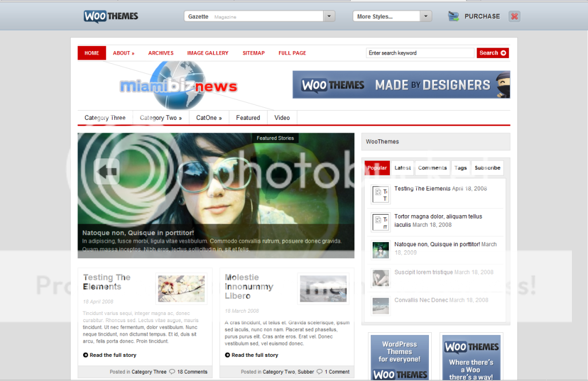Open Natoque non, Quisque in porttitor in Popular list

coord(437,244)
